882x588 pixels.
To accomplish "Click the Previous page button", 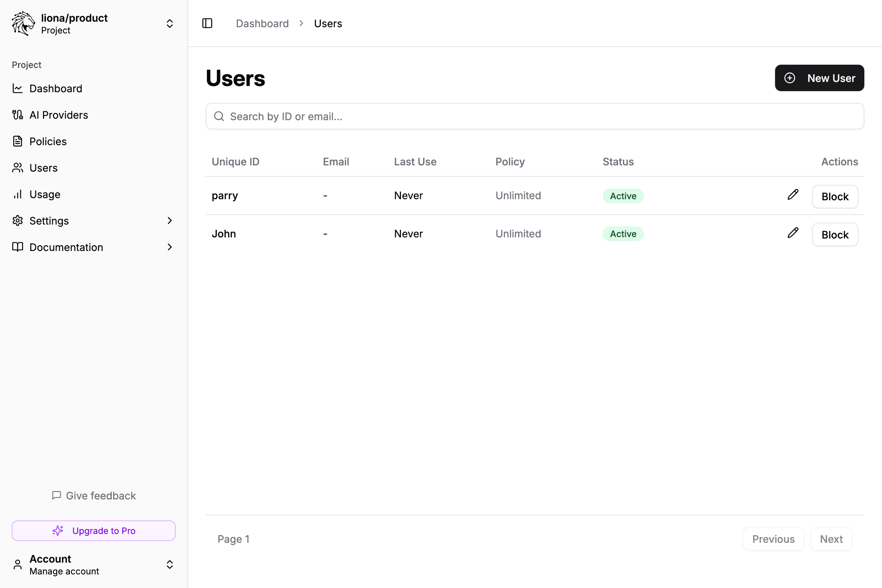I will click(x=773, y=539).
